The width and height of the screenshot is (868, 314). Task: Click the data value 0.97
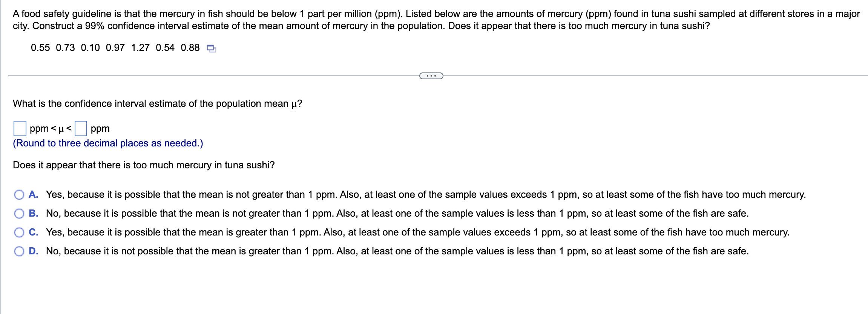115,48
